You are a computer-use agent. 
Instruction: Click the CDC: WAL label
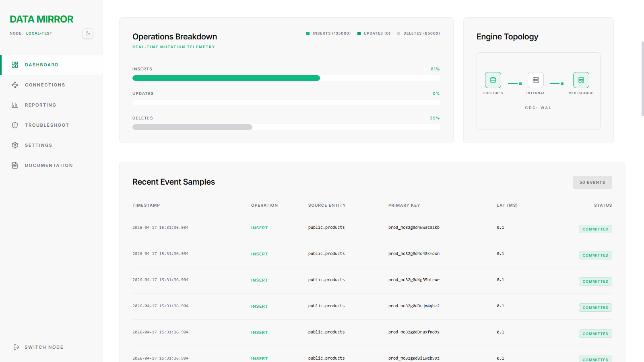click(538, 108)
